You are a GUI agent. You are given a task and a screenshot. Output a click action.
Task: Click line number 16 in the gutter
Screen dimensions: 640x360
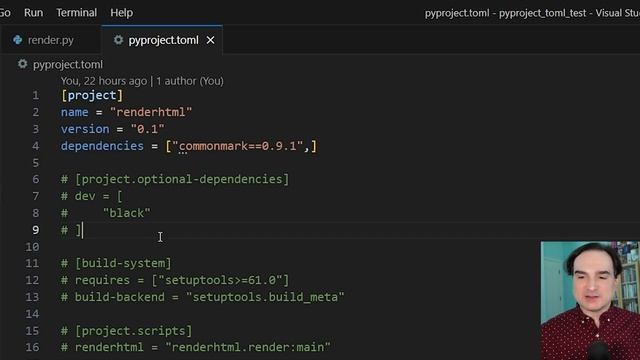coord(33,347)
